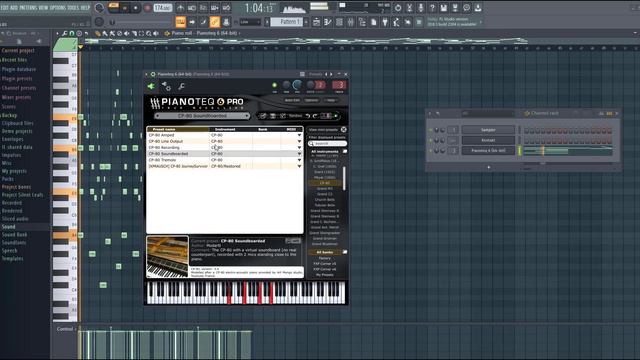Screen dimensions: 640x360
Task: Click the Help button in Pianoteq
Action: click(x=331, y=100)
